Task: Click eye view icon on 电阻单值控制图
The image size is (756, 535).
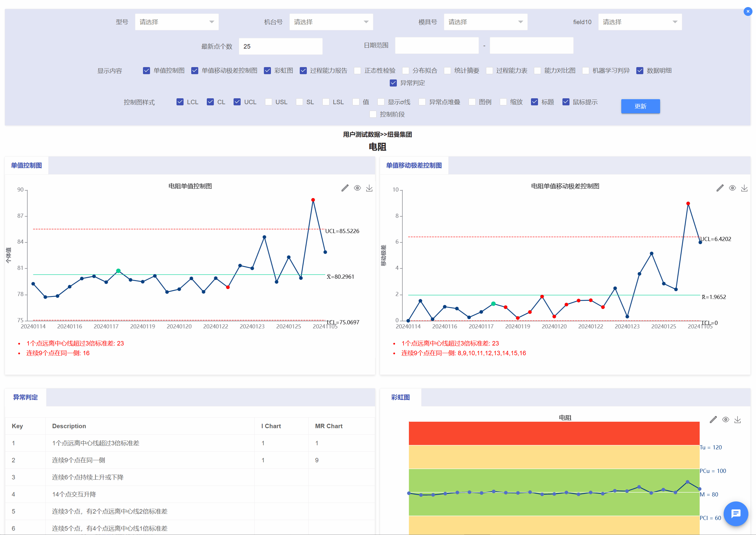Action: coord(357,188)
